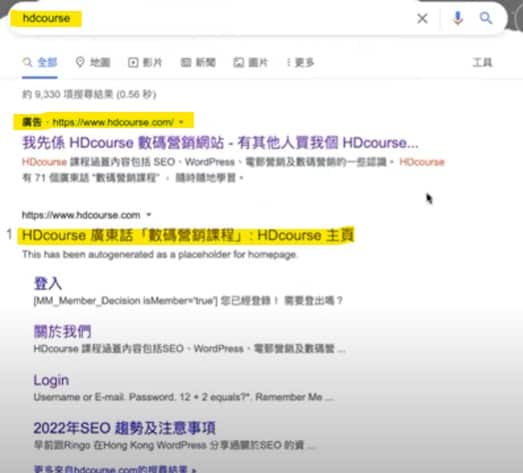This screenshot has width=523, height=473.
Task: Open the 更多 More menu
Action: pos(301,62)
